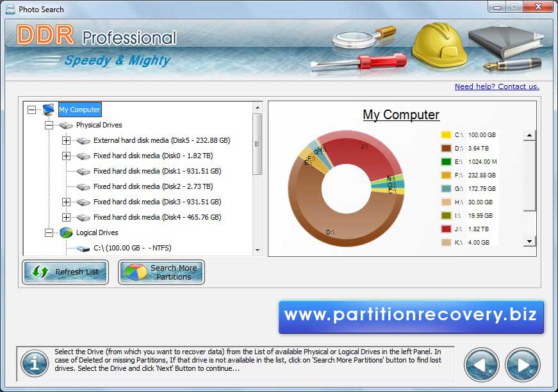The height and width of the screenshot is (392, 558).
Task: Click the tan H:\ legend swatch
Action: (446, 202)
